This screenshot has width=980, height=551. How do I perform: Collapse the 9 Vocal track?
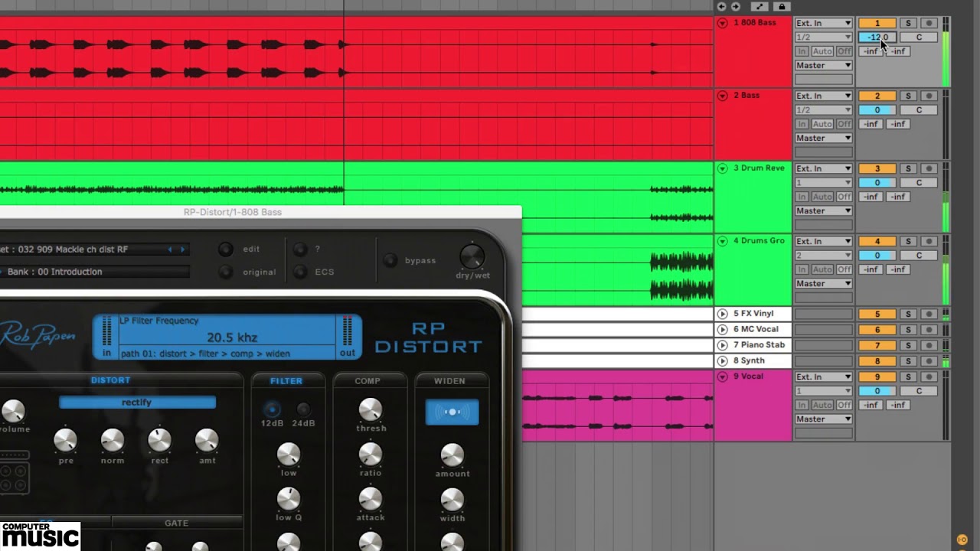(x=722, y=377)
